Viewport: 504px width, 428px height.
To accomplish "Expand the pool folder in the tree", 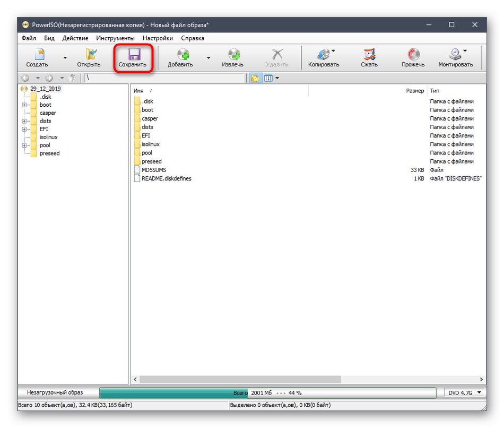I will (24, 145).
